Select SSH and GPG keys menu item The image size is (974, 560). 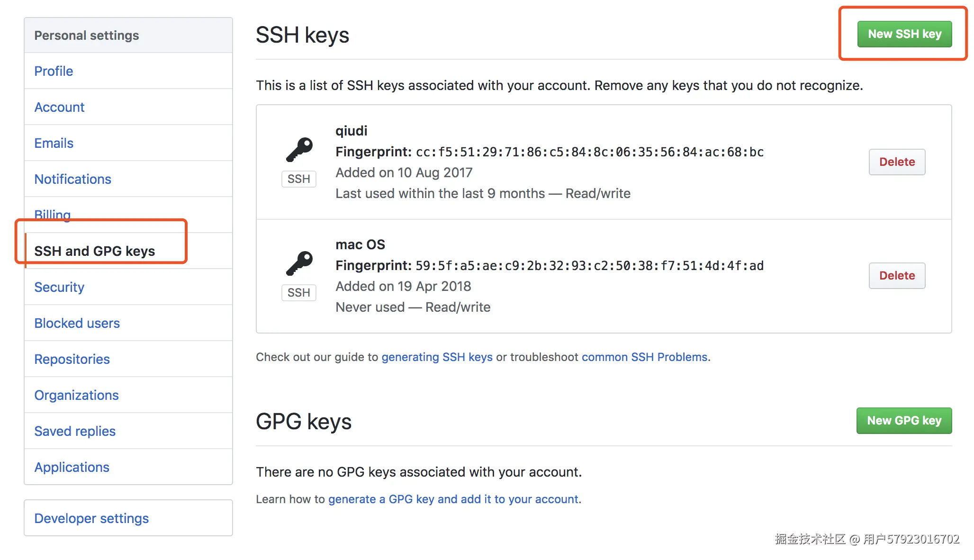(94, 251)
